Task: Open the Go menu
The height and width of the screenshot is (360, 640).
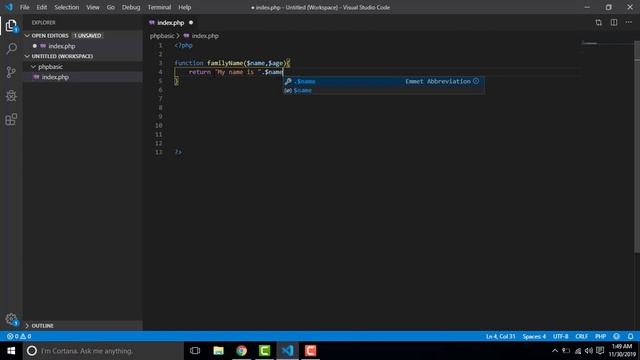Action: click(111, 7)
